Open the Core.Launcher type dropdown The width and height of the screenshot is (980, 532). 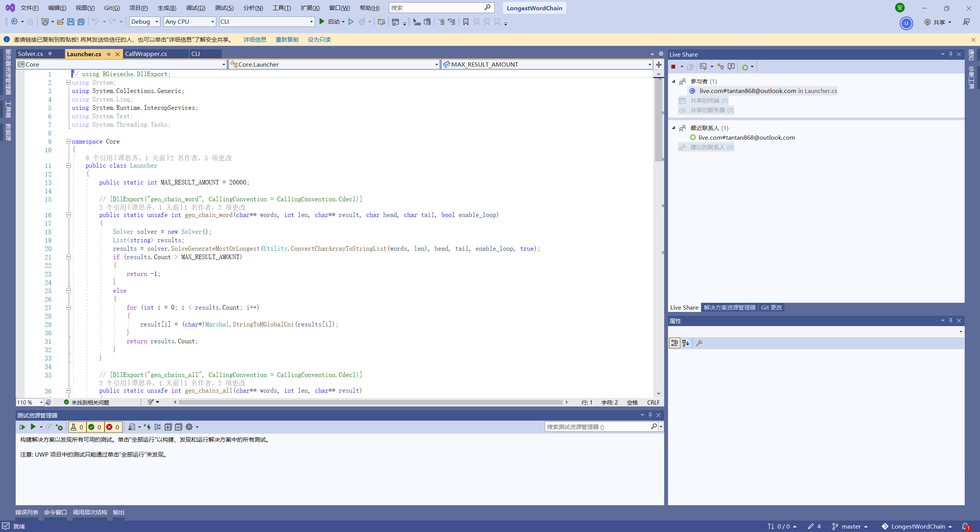334,64
